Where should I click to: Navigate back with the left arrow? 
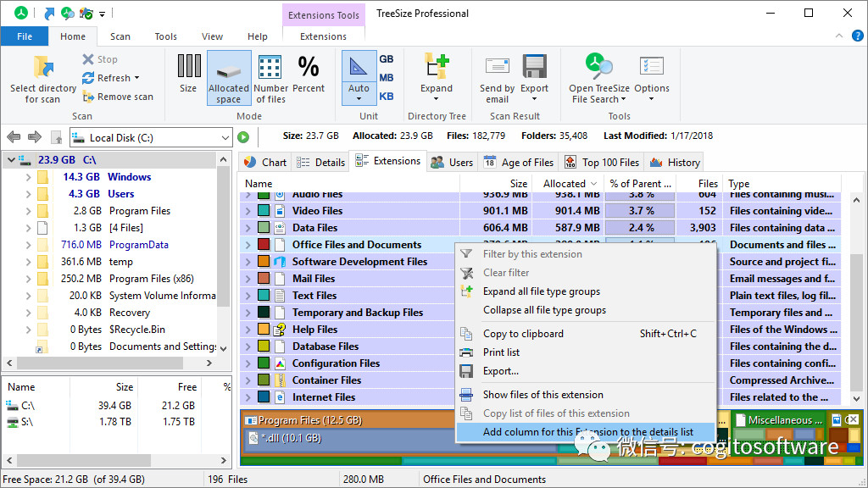click(14, 136)
